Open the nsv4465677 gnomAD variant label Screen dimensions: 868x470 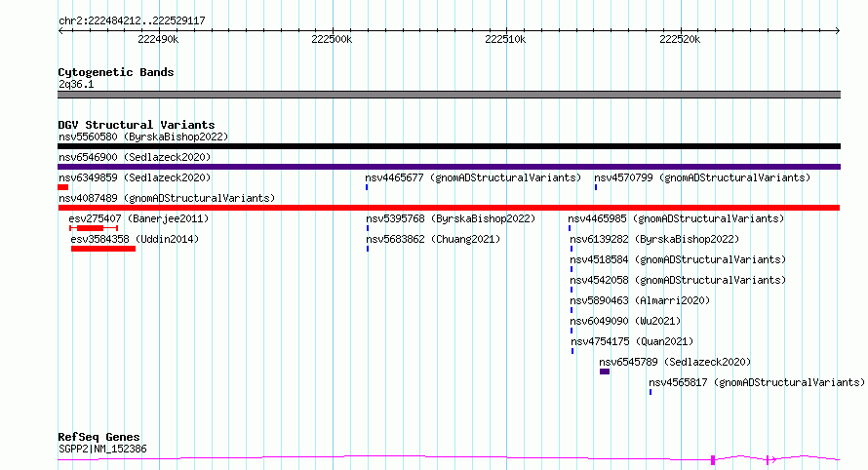(x=473, y=177)
